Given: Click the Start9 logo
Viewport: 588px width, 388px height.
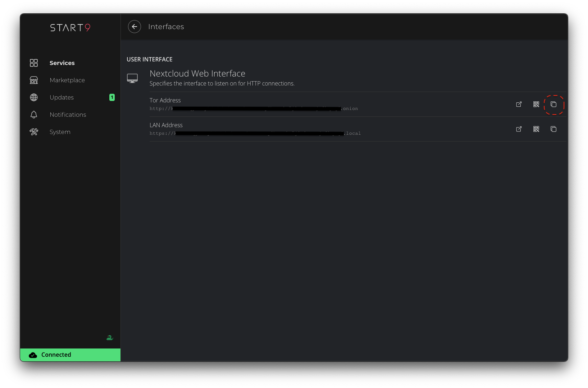Looking at the screenshot, I should click(x=70, y=28).
